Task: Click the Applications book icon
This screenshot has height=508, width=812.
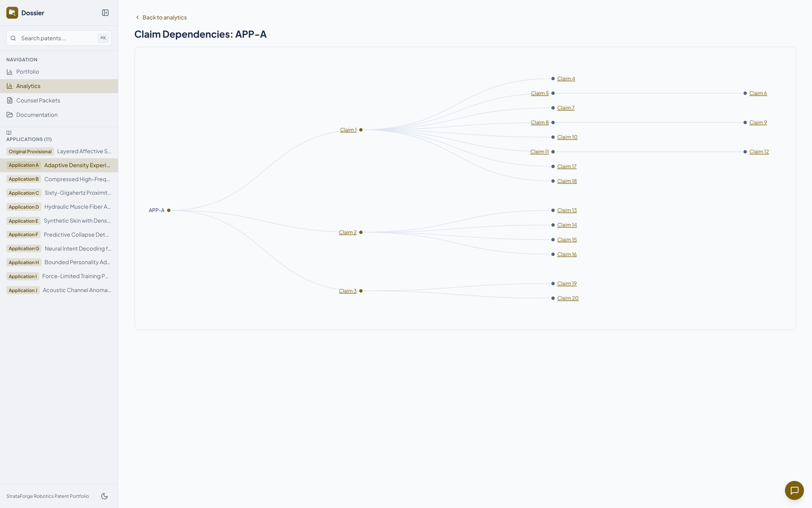Action: coord(9,133)
